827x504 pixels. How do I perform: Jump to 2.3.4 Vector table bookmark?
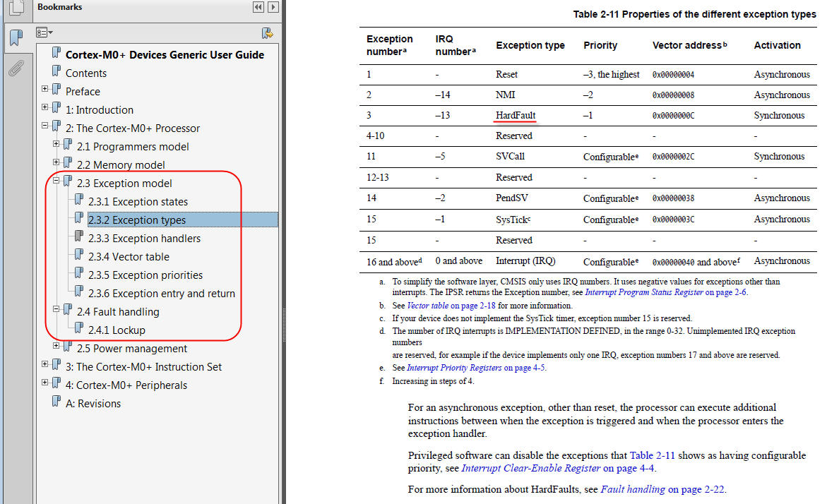pyautogui.click(x=129, y=257)
